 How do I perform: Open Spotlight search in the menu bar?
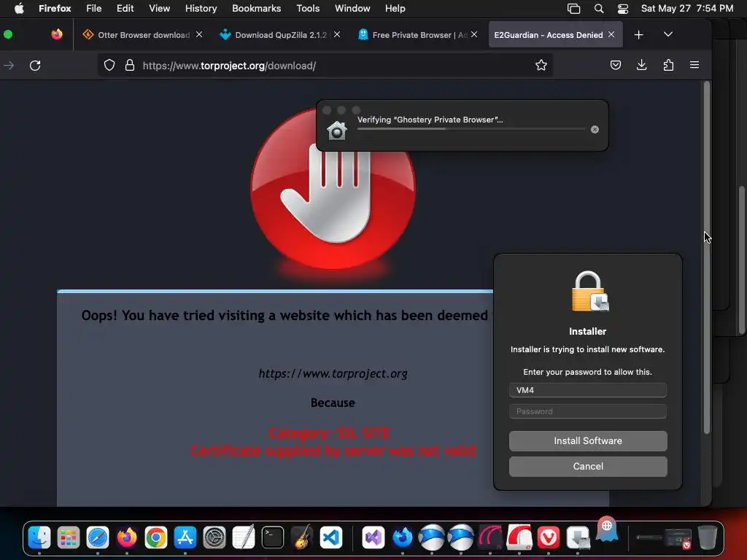coord(599,9)
